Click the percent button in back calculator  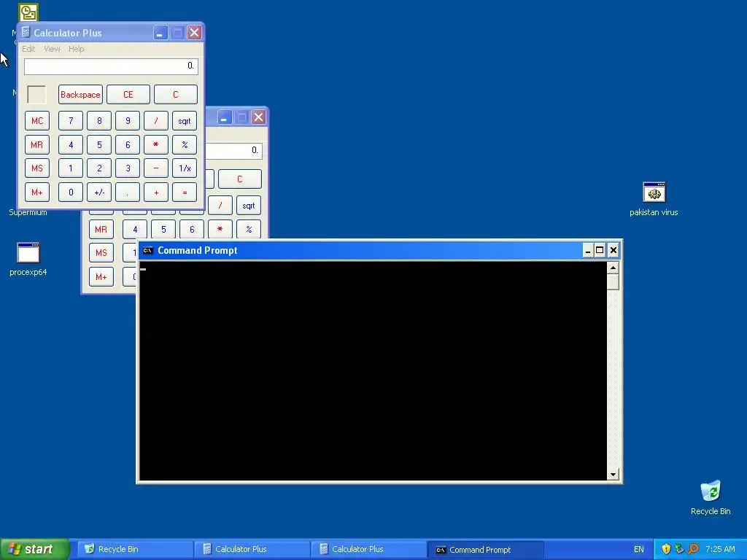pos(249,230)
